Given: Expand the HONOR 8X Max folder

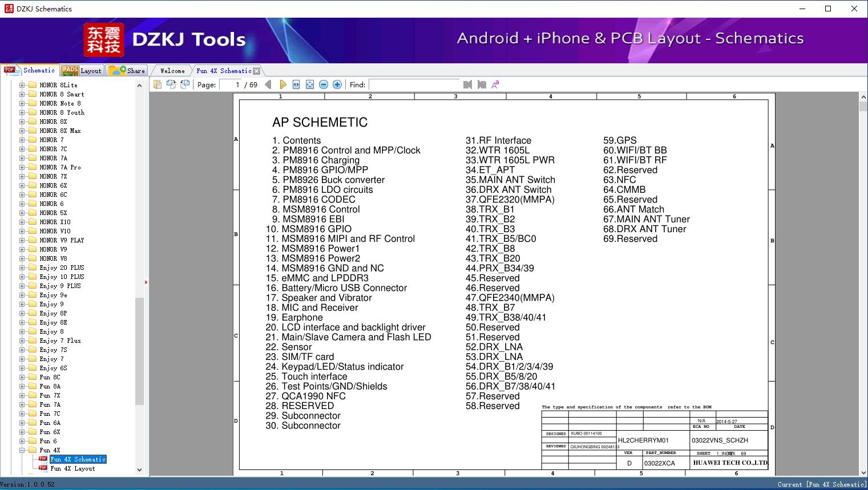Looking at the screenshot, I should click(x=22, y=131).
